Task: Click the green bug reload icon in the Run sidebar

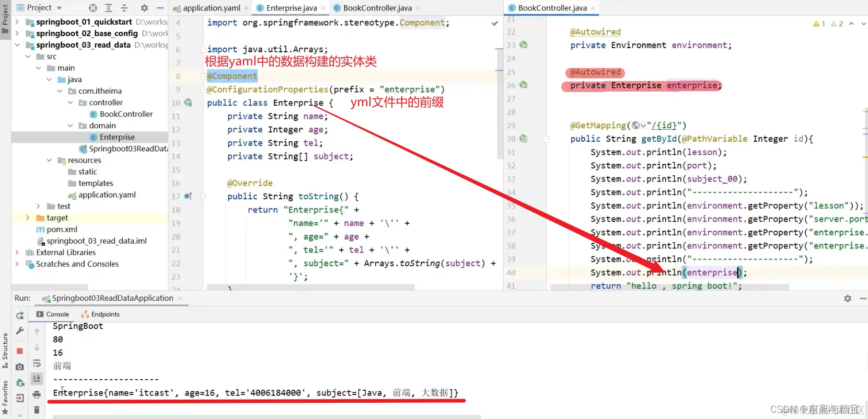Action: pyautogui.click(x=20, y=382)
